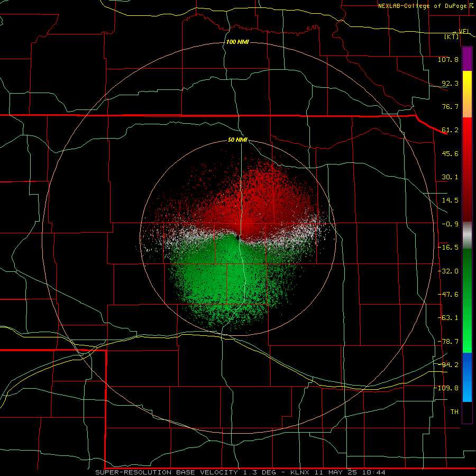Click the 61.2 value on the velocity scale

450,130
